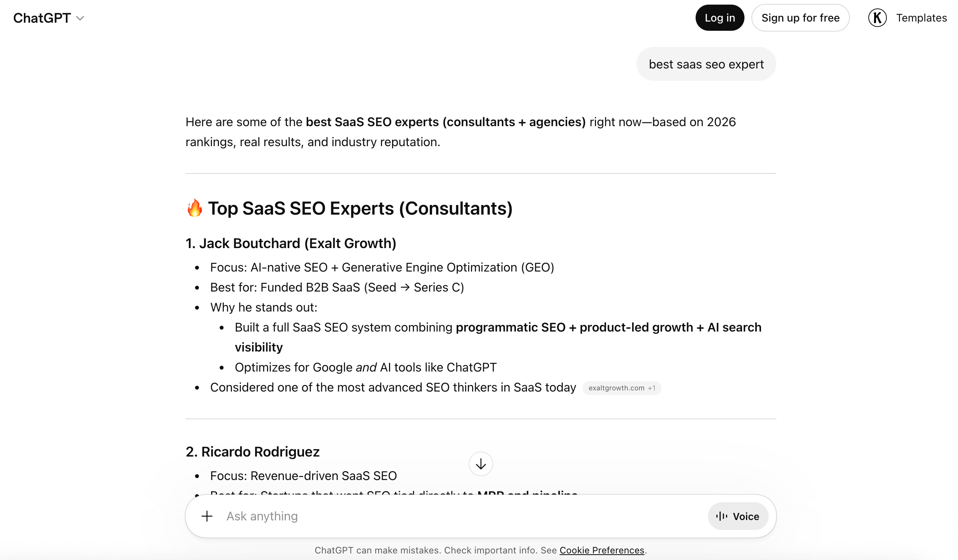Click the heading 'Top SaaS SEO Experts (Consultants)'
The width and height of the screenshot is (958, 560).
(360, 208)
